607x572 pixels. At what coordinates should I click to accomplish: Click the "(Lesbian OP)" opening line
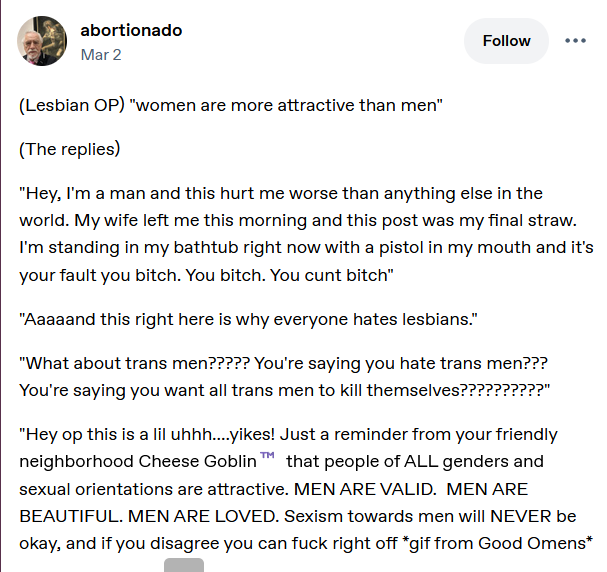(x=231, y=105)
